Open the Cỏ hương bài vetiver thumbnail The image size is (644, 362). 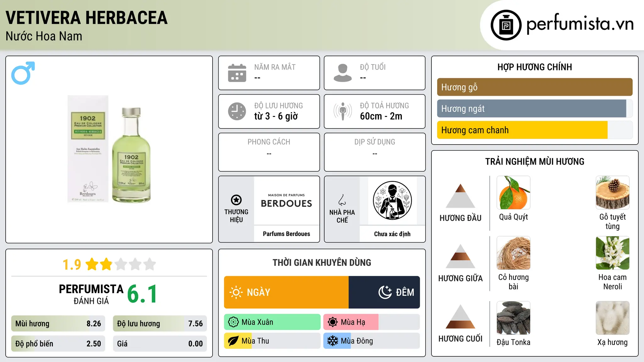point(514,253)
